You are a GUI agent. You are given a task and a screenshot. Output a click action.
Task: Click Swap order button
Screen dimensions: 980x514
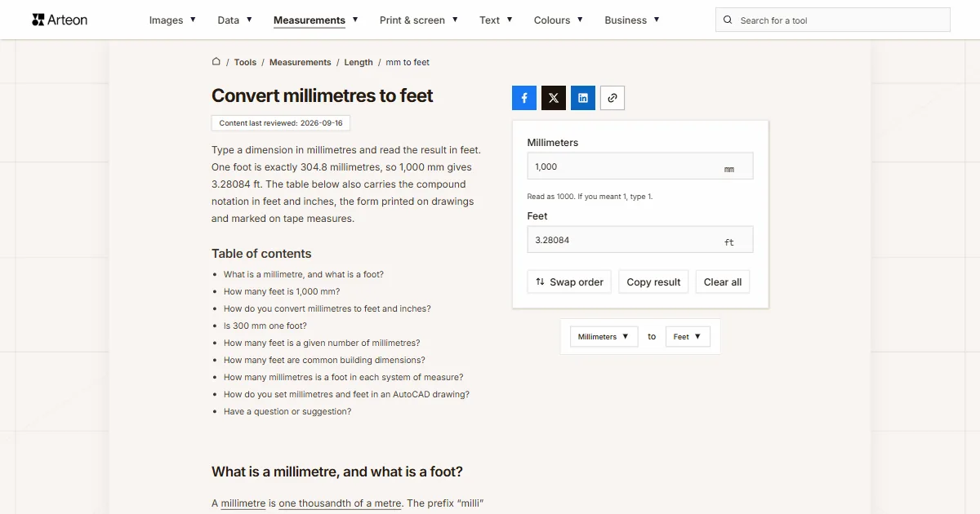click(569, 281)
